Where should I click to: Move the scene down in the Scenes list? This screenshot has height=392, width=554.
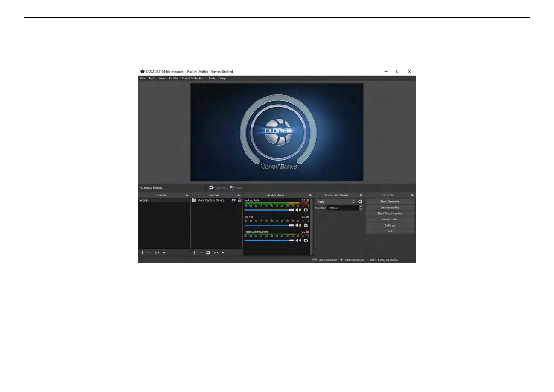(x=164, y=253)
